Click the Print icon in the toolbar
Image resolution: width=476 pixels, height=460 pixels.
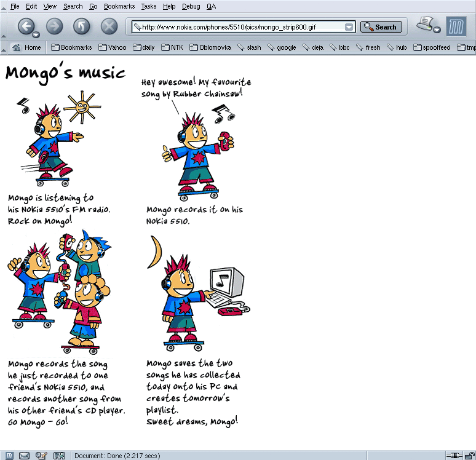coord(425,24)
